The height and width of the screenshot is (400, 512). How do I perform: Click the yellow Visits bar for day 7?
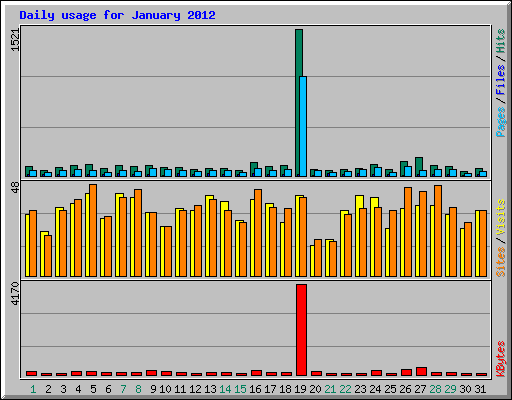point(118,235)
